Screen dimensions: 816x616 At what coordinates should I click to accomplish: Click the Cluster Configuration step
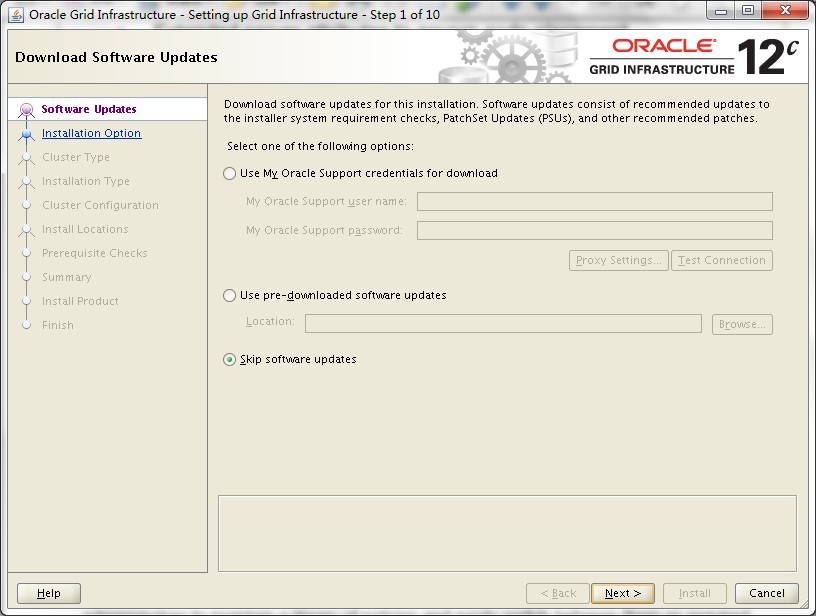click(x=100, y=205)
